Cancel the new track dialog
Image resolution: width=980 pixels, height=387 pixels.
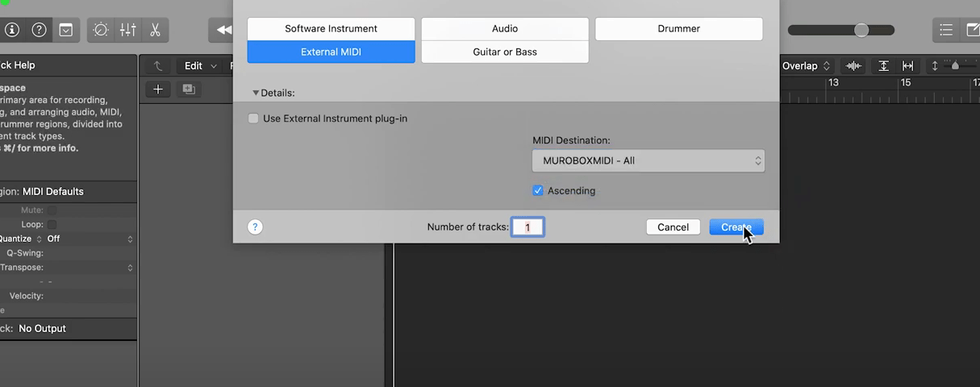[x=673, y=227]
